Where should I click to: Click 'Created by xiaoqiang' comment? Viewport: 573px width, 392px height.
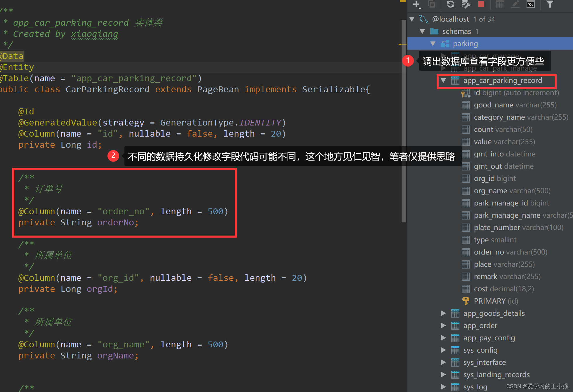point(65,34)
